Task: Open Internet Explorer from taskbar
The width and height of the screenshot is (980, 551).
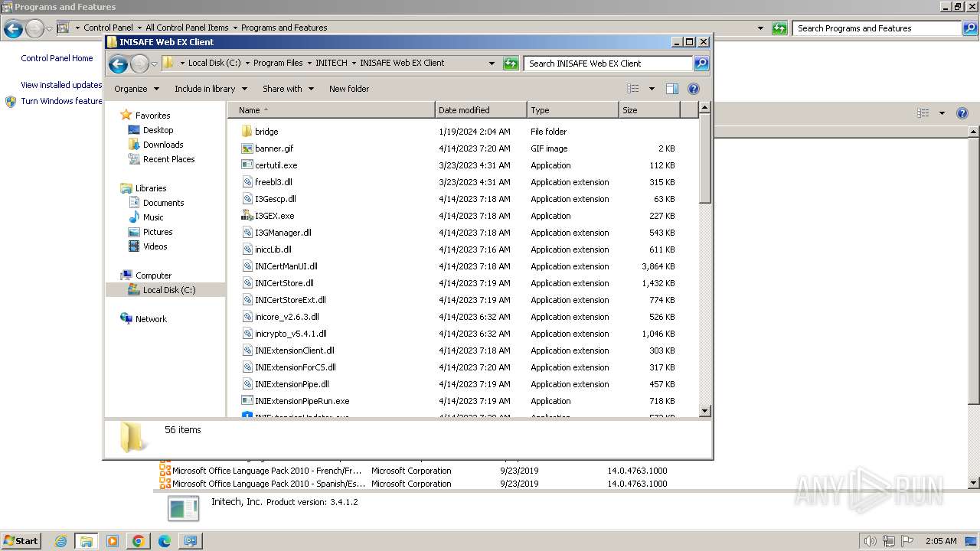Action: coord(61,541)
